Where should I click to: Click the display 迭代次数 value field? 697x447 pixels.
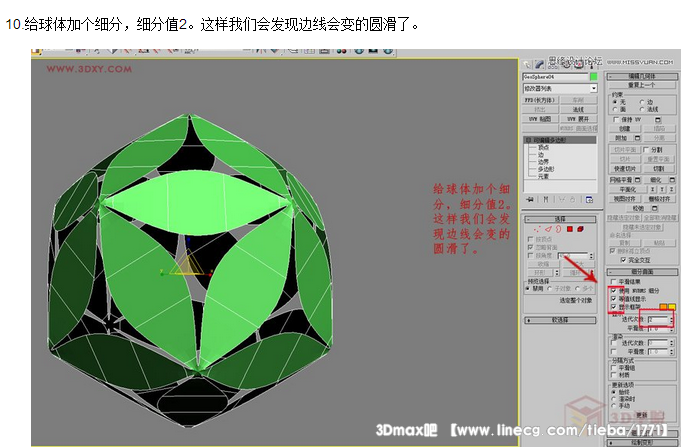coord(658,320)
